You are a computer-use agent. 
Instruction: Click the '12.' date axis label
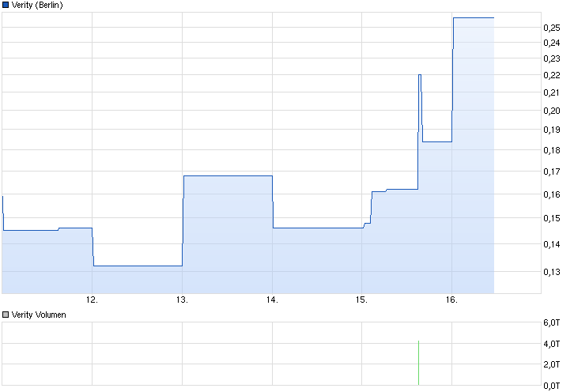point(92,300)
